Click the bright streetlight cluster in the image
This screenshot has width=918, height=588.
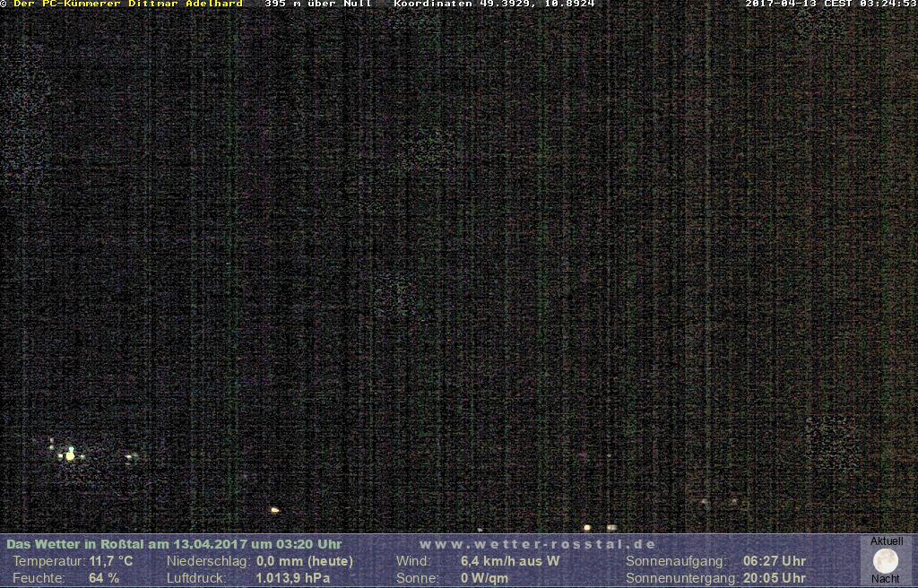(x=70, y=454)
